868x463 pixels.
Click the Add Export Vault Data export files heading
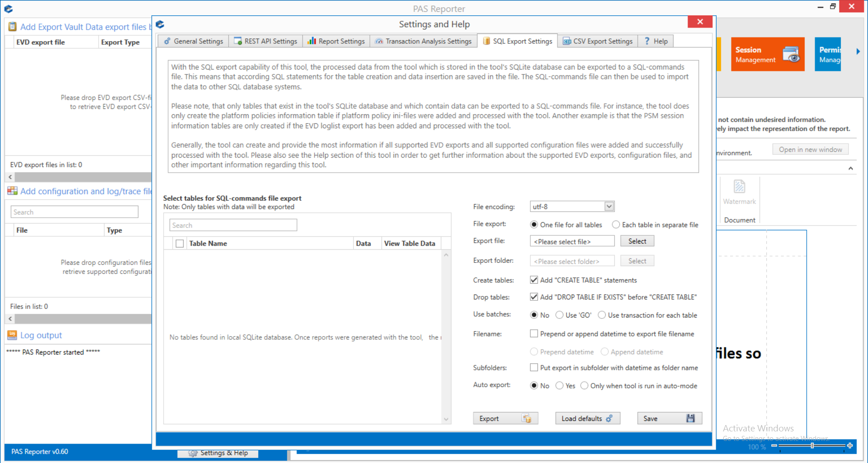click(x=86, y=27)
